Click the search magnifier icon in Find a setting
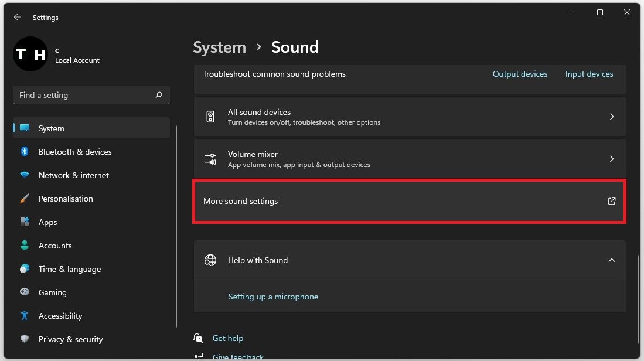Screen dimensions: 644x361 [x=159, y=95]
